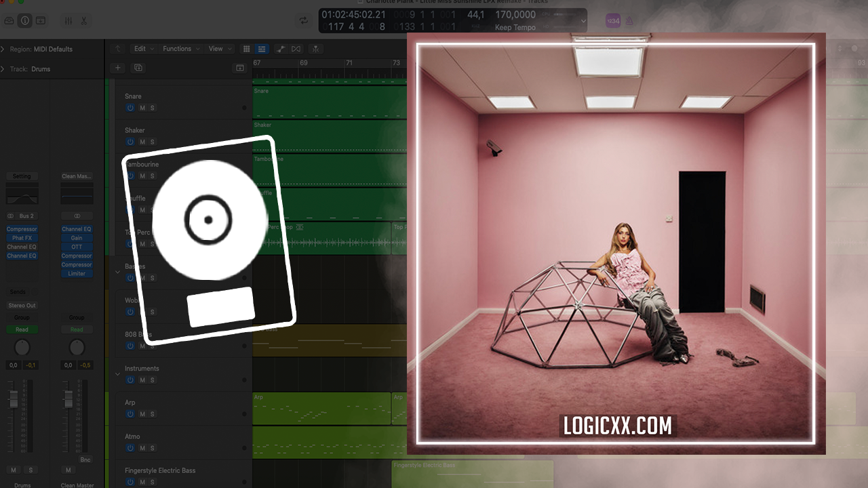Open Gain plug-in on Clean Master
Image resolution: width=868 pixels, height=488 pixels.
click(x=77, y=238)
